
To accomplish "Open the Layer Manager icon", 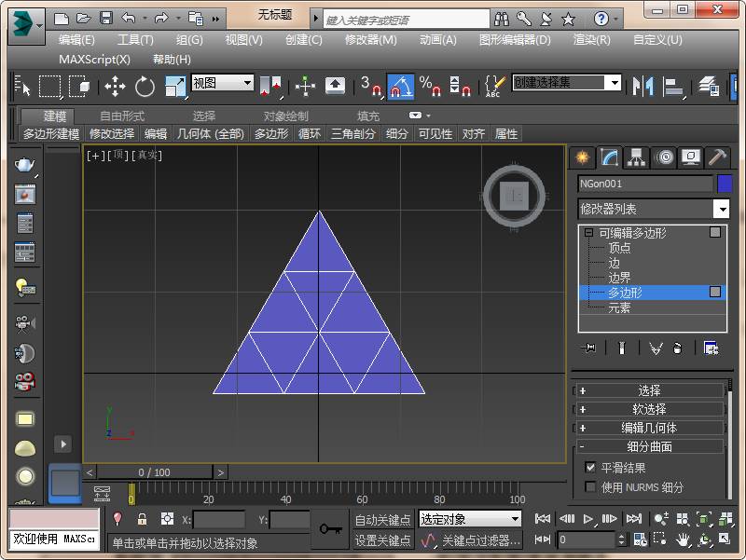I will 709,86.
